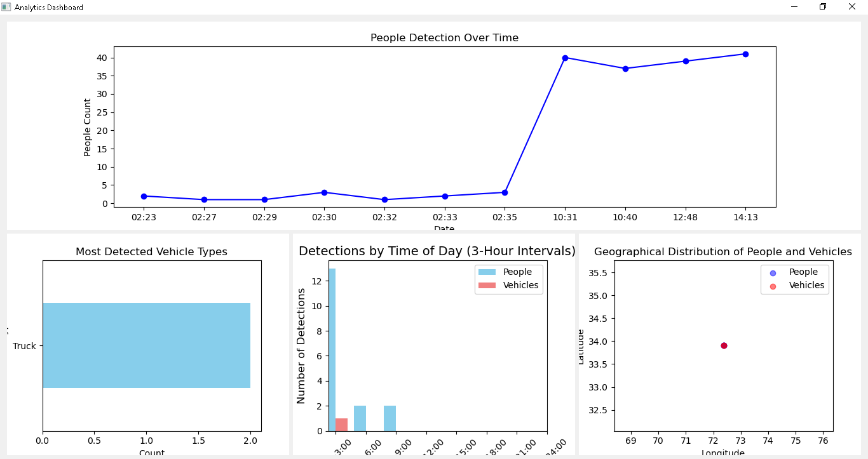Click the 02:30 data point on the line
Screen dimensions: 868x459
(324, 192)
